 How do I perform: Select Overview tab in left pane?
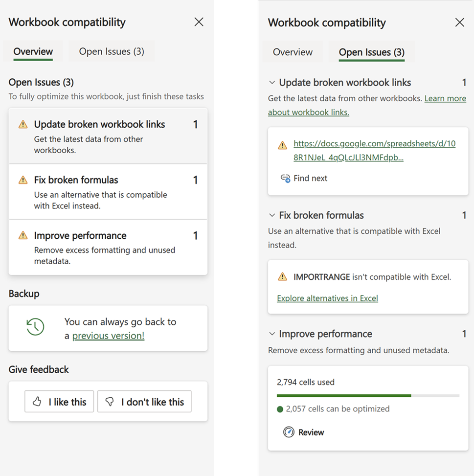coord(33,51)
